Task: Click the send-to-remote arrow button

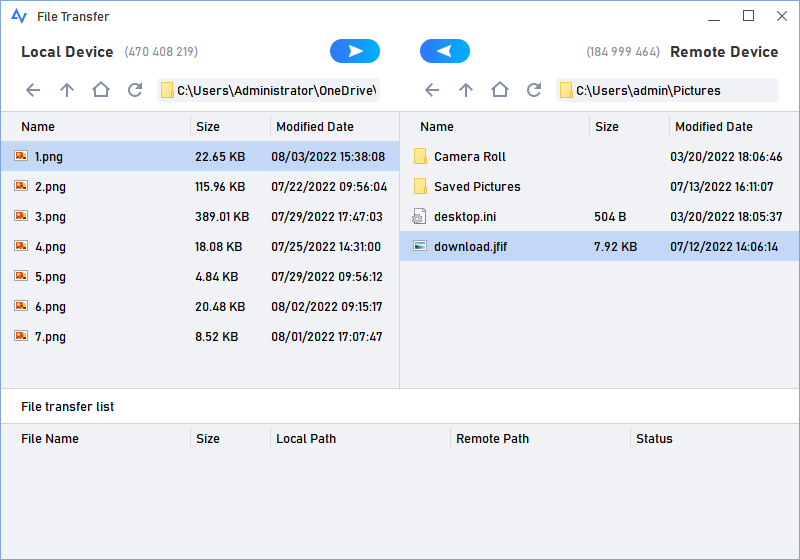Action: click(x=354, y=52)
